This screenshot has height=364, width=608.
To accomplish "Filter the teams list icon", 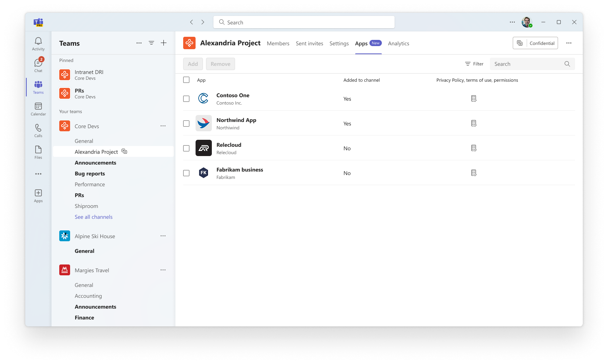I will pyautogui.click(x=151, y=43).
